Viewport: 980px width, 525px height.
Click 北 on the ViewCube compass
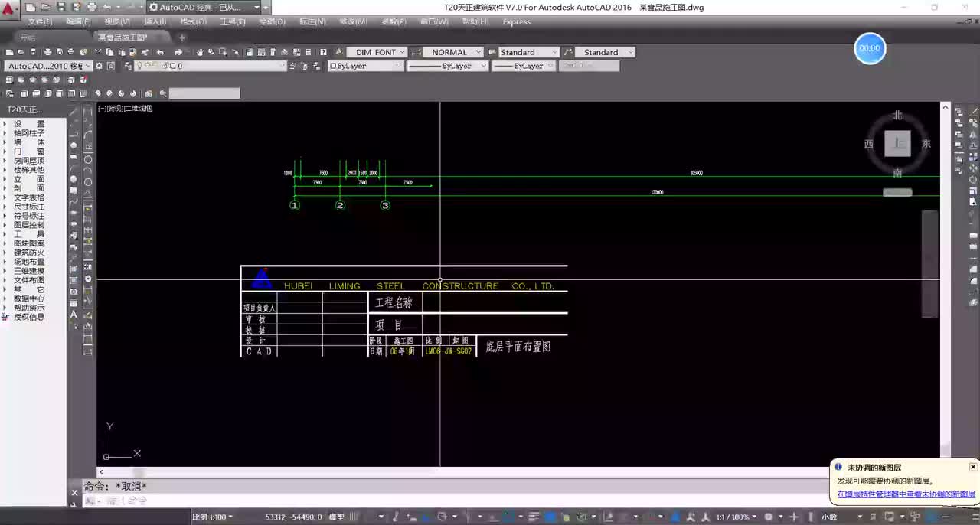[x=898, y=116]
